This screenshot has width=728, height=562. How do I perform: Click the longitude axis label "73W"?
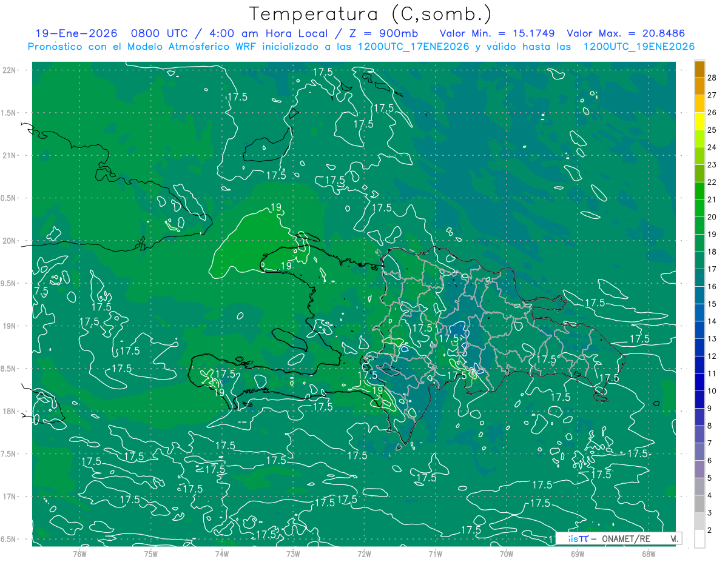(x=293, y=553)
